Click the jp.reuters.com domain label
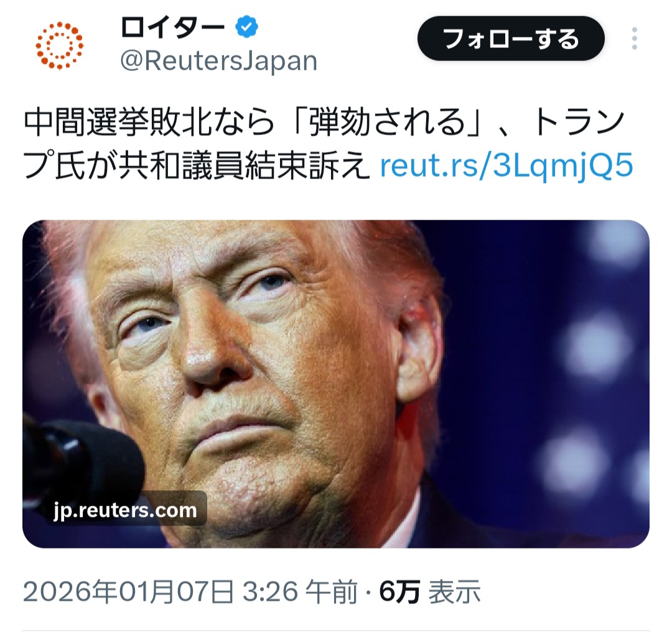 point(125,510)
